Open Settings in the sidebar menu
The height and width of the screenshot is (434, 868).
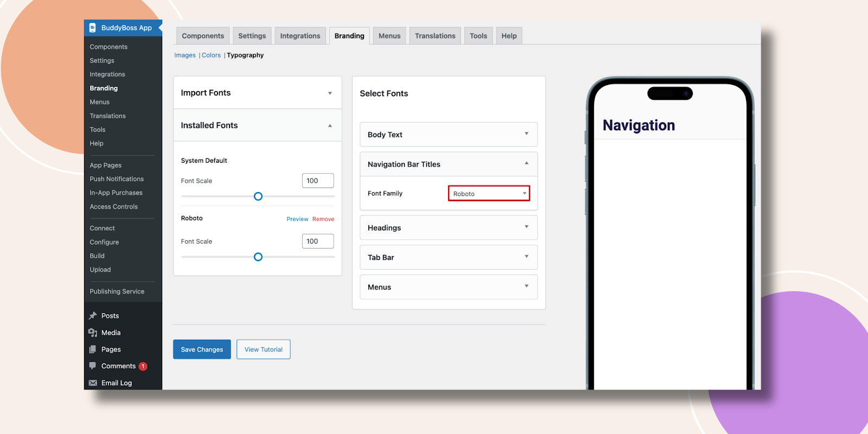pyautogui.click(x=102, y=61)
